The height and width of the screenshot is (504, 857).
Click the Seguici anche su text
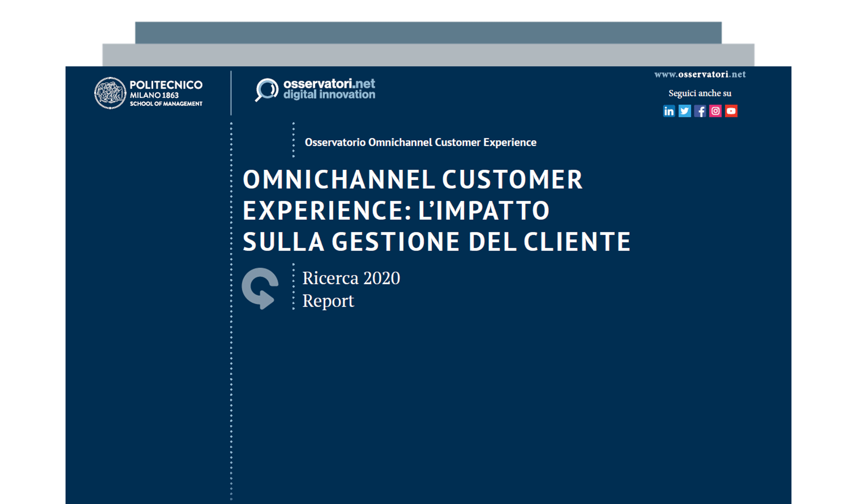pyautogui.click(x=700, y=93)
